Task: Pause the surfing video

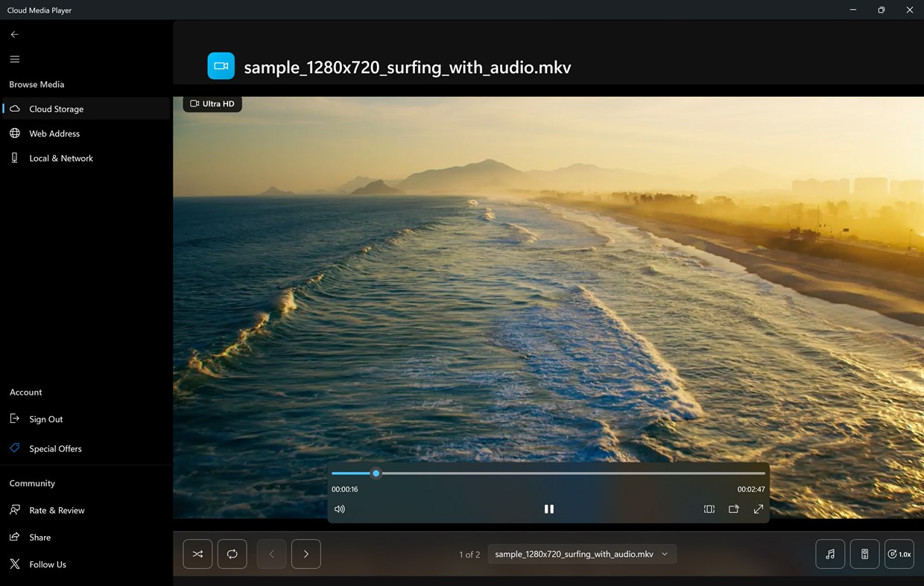Action: (x=549, y=509)
